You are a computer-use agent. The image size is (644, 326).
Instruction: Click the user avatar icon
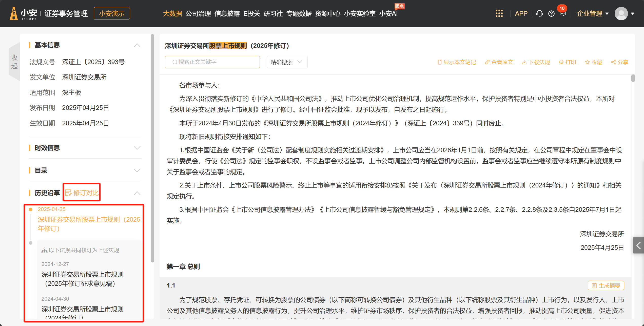point(621,13)
